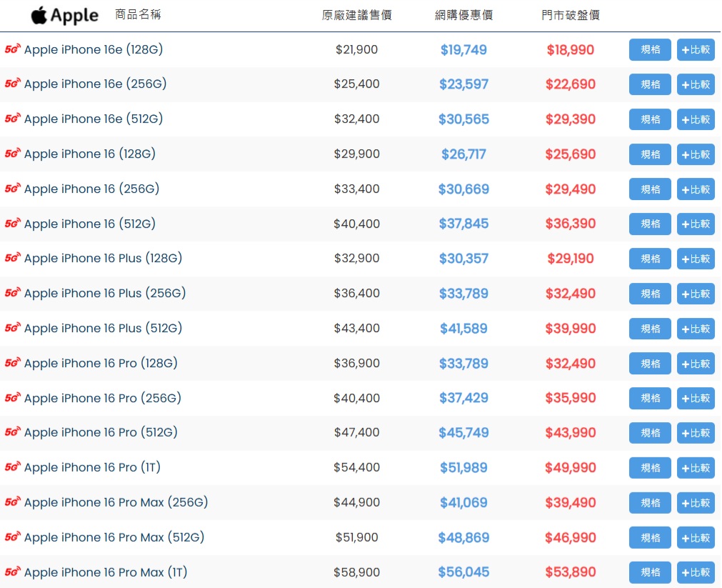
Task: Click the 門市破盤價 column header
Action: coord(571,15)
